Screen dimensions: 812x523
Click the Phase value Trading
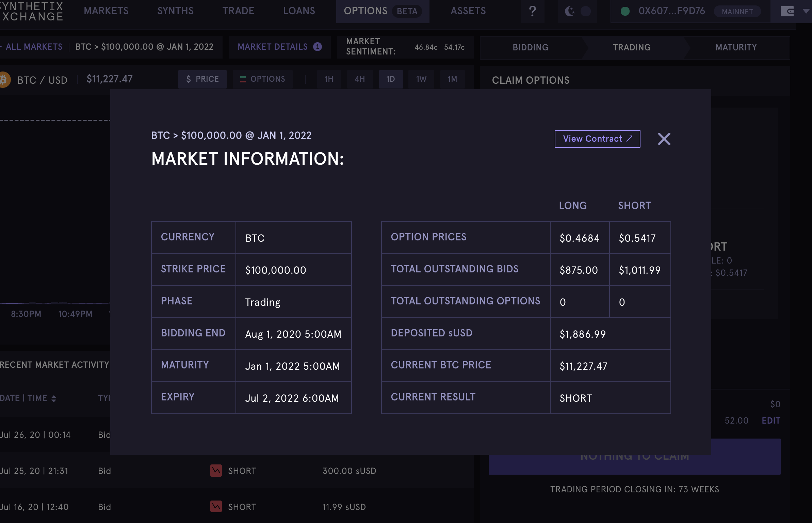(263, 302)
